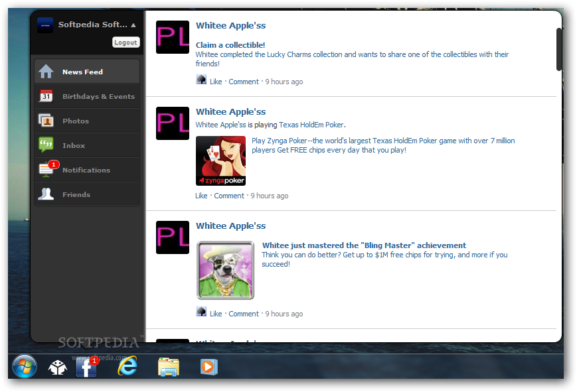The height and width of the screenshot is (392, 577).
Task: Click the Inbox speech bubble icon
Action: click(46, 145)
